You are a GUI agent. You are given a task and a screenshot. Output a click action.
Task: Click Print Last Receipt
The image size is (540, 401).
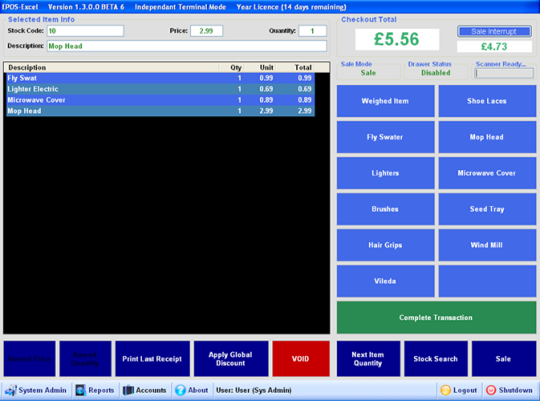[152, 359]
